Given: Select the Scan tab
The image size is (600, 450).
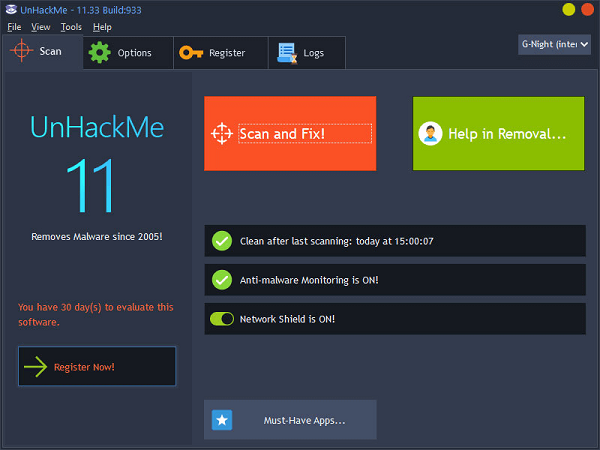Looking at the screenshot, I should (x=43, y=52).
